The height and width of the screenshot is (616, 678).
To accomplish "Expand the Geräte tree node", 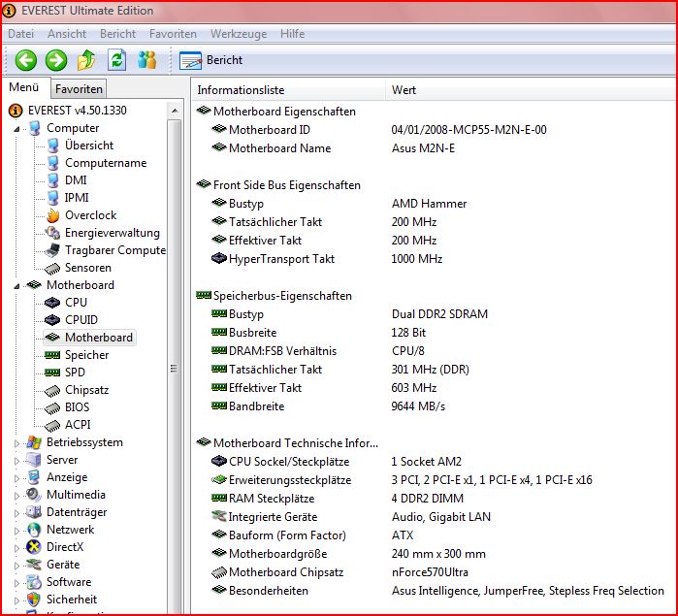I will pyautogui.click(x=16, y=565).
